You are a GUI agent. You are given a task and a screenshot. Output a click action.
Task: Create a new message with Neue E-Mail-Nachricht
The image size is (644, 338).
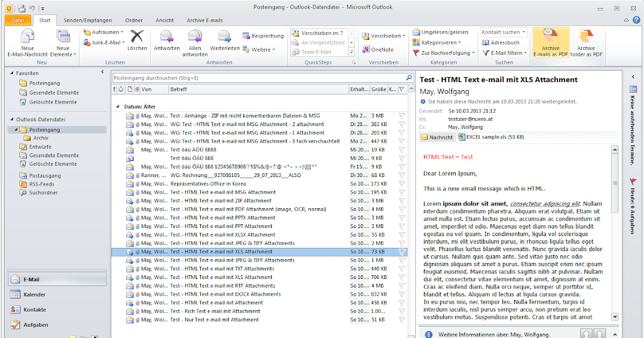[27, 43]
